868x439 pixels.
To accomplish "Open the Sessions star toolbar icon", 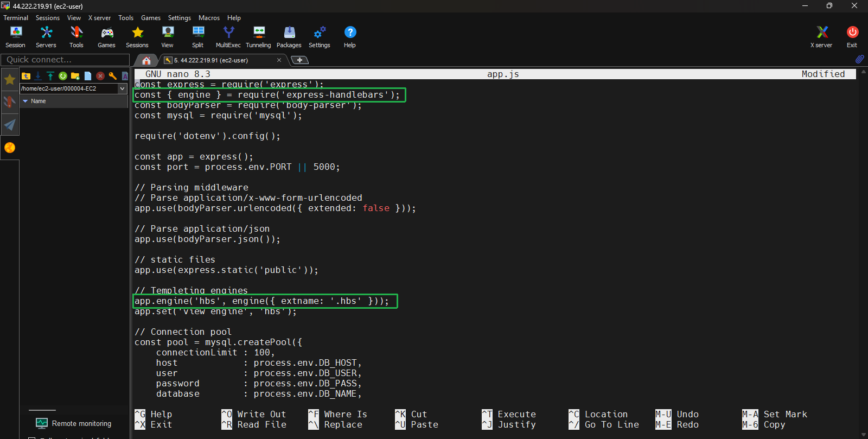I will 137,37.
